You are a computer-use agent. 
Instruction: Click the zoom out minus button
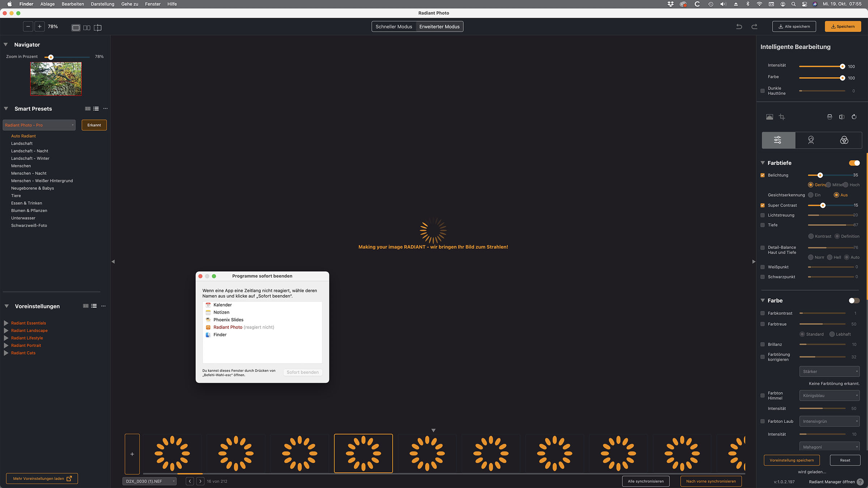(x=28, y=27)
